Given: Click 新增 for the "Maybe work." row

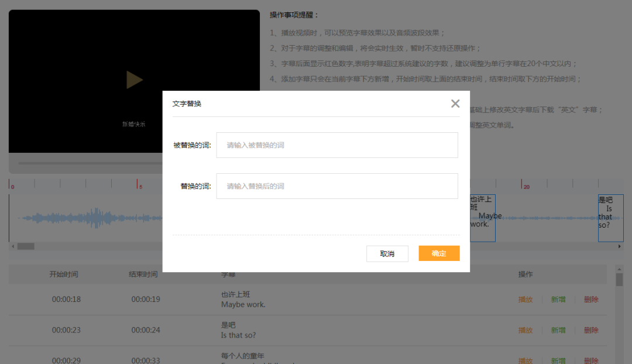Looking at the screenshot, I should tap(558, 300).
